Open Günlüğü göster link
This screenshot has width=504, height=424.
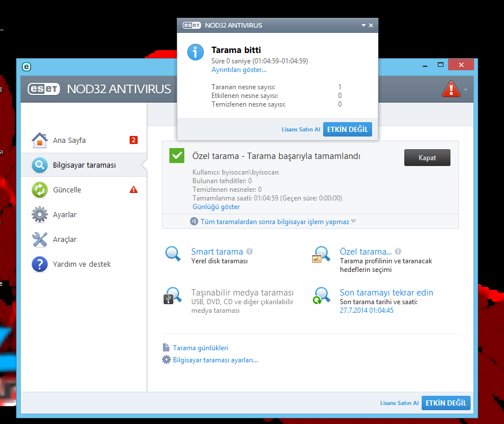point(216,207)
